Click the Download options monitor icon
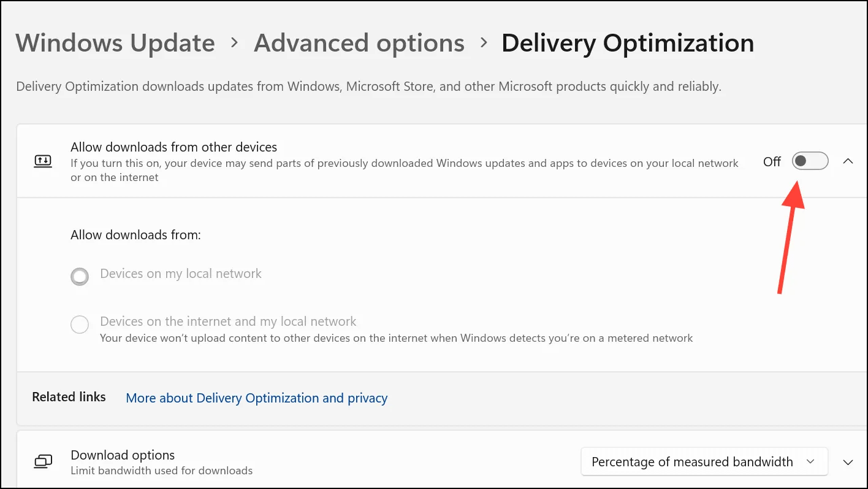This screenshot has width=868, height=489. tap(43, 462)
